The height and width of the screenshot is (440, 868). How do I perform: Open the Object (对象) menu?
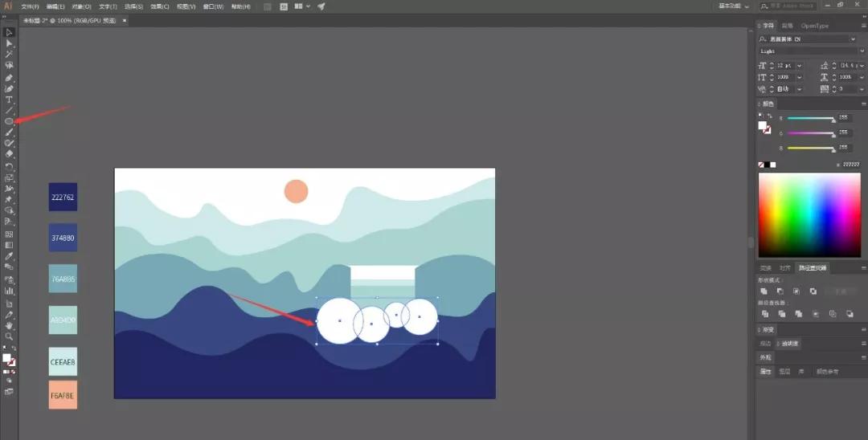pyautogui.click(x=81, y=6)
